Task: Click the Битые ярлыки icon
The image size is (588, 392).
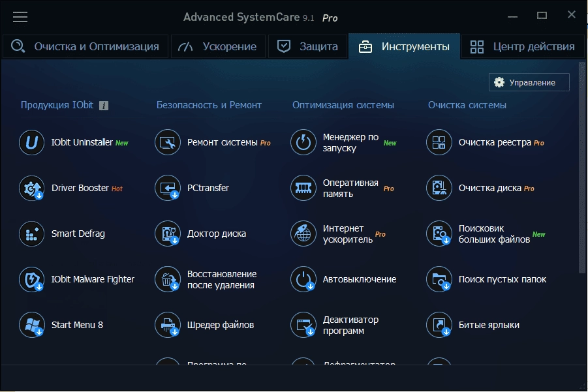Action: (x=439, y=325)
